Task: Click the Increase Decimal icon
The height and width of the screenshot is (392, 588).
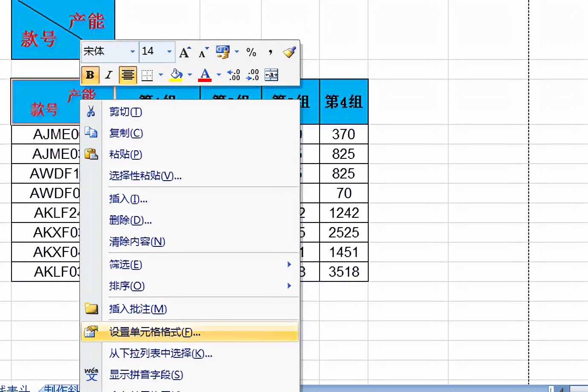Action: 234,75
